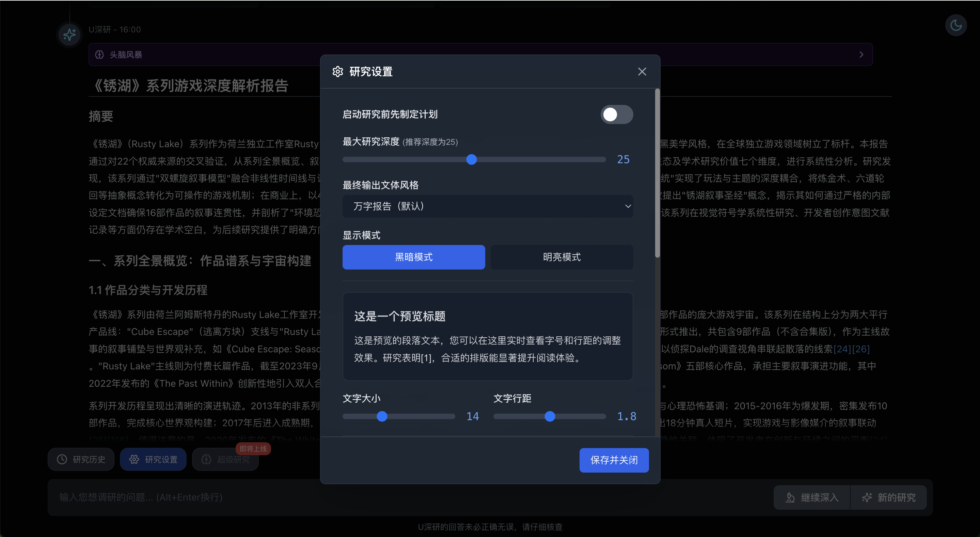The width and height of the screenshot is (980, 537).
Task: Toggle 启动研究前先制定计划 switch
Action: click(x=617, y=114)
